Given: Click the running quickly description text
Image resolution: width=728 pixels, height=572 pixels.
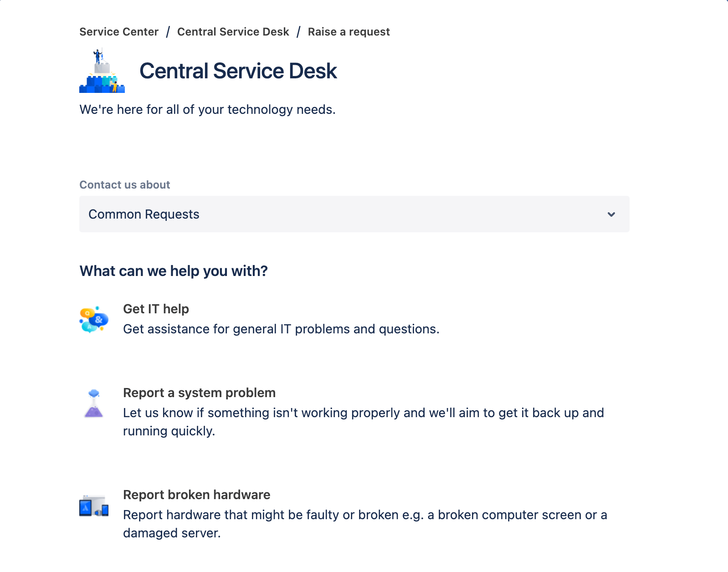Looking at the screenshot, I should click(x=169, y=431).
